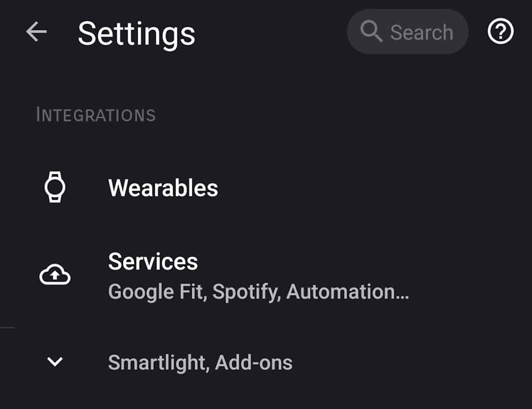Click the Settings title text

pos(136,33)
